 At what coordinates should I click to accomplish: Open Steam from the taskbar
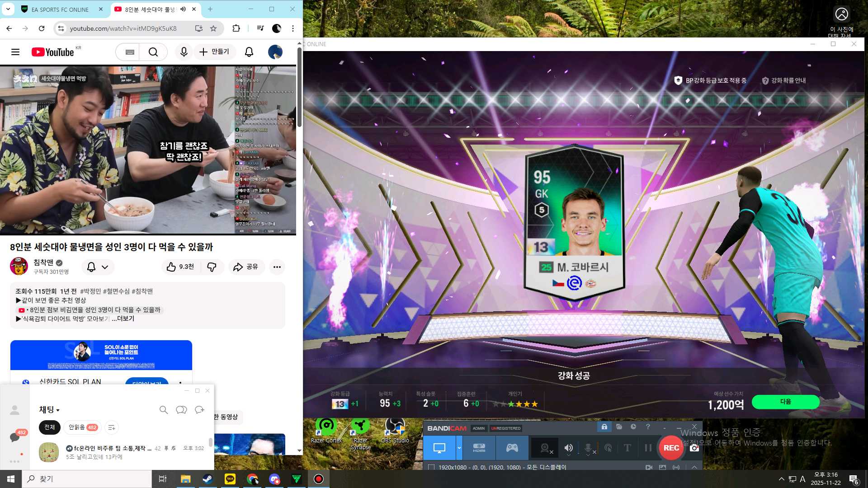pyautogui.click(x=208, y=479)
